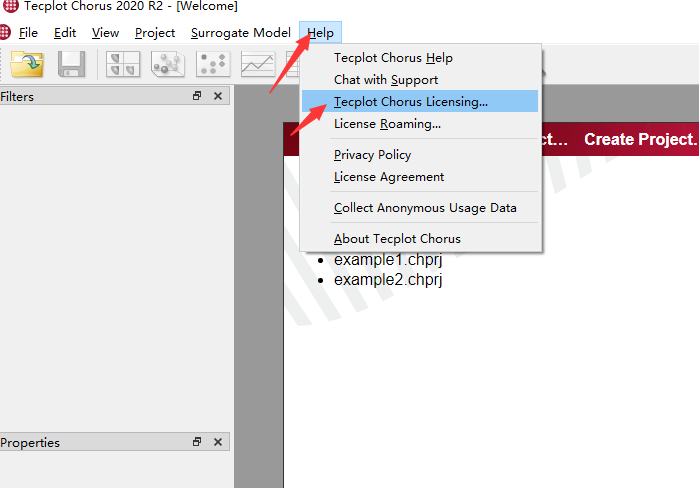Open the Project menu
Viewport: 699px width, 488px height.
(155, 33)
